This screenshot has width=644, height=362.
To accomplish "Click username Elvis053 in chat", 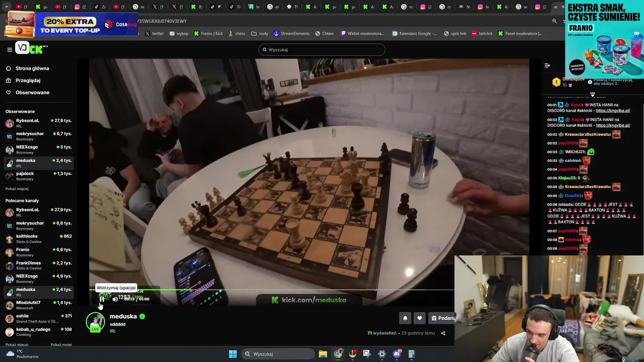I will tap(573, 196).
